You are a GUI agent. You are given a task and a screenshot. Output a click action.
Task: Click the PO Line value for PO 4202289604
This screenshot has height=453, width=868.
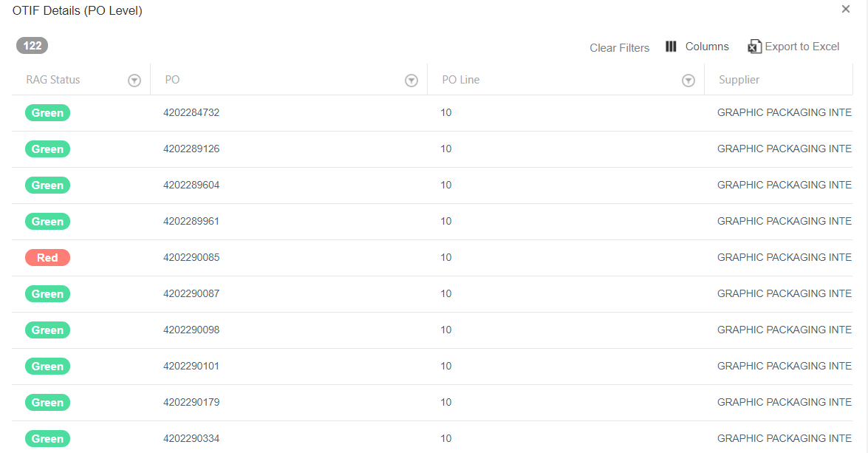tap(445, 185)
